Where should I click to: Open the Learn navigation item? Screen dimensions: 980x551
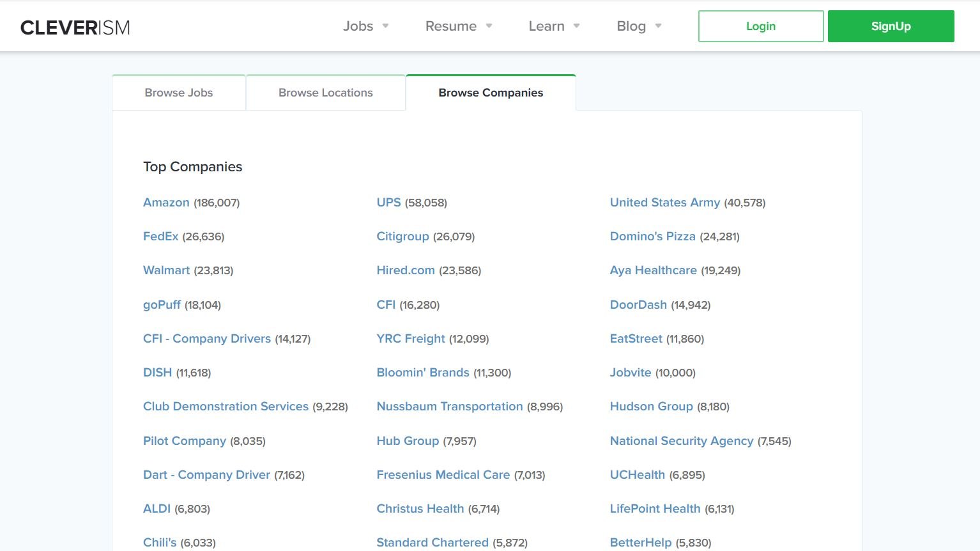[546, 26]
